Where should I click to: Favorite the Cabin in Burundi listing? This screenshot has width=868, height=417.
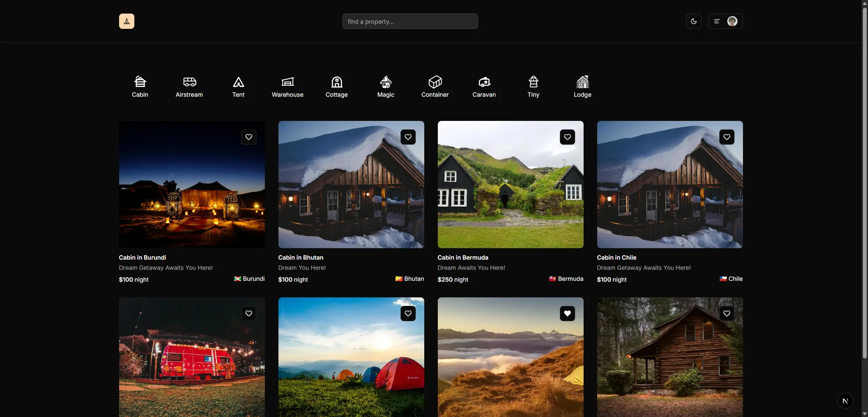pos(249,137)
